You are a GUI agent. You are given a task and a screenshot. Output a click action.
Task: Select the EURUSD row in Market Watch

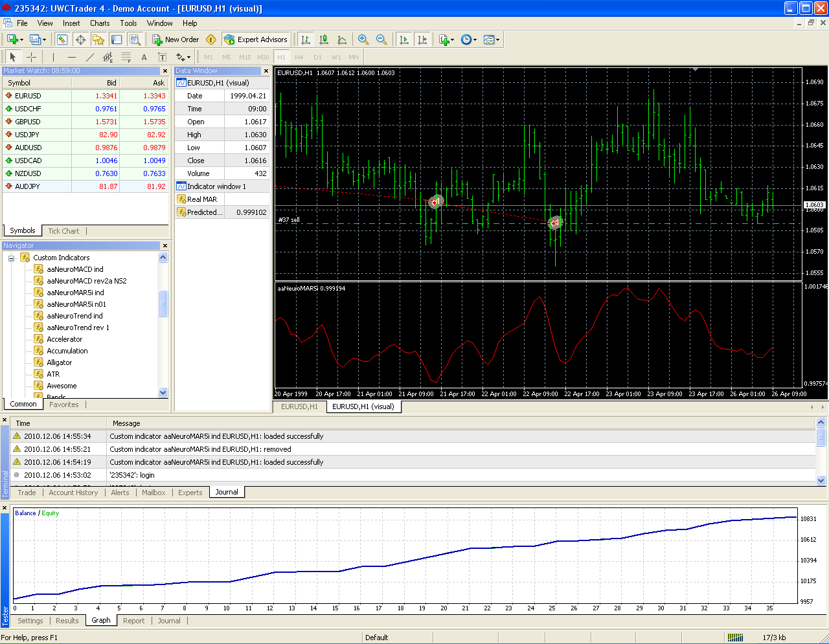click(85, 96)
